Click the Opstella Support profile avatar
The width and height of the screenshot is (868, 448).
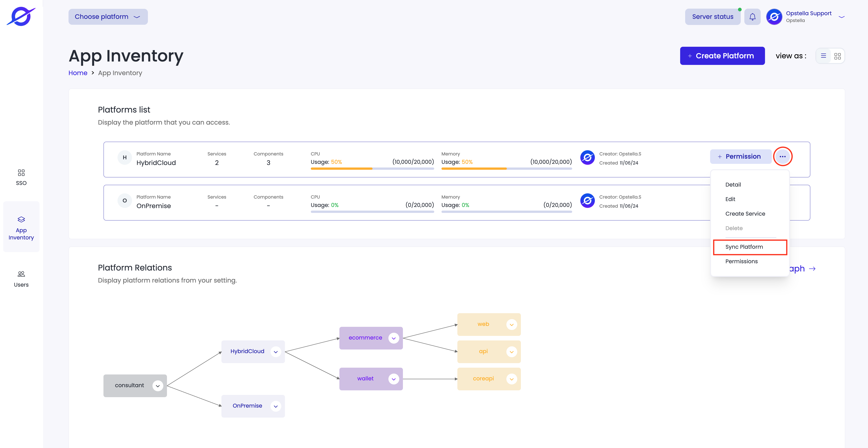(774, 17)
